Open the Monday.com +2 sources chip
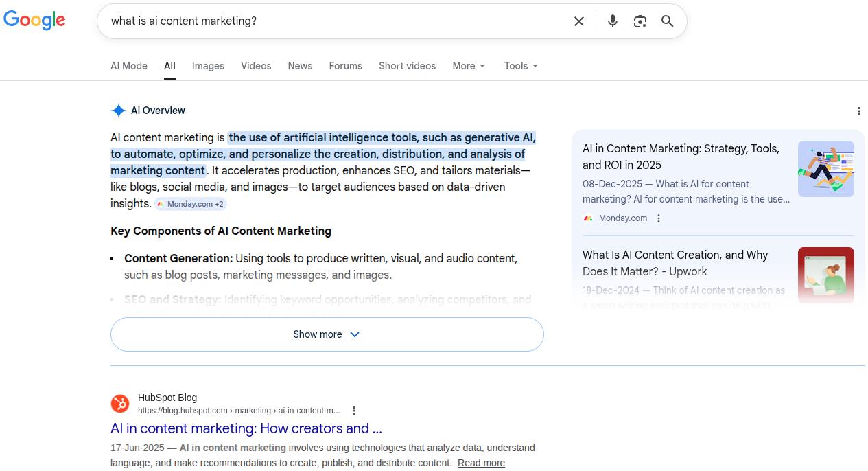868x471 pixels. pyautogui.click(x=190, y=204)
